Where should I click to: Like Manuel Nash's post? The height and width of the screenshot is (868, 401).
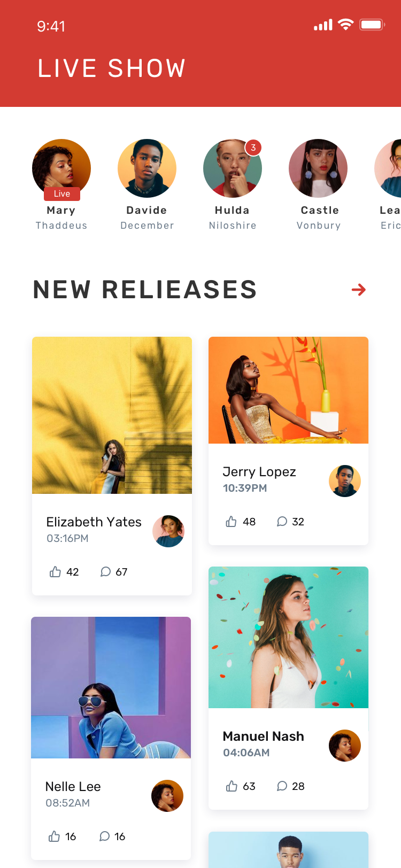(232, 786)
